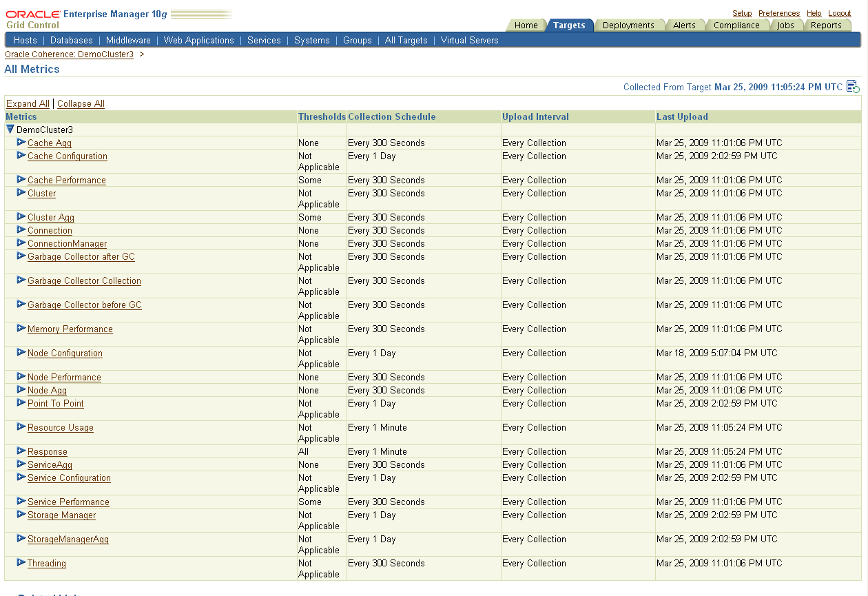This screenshot has width=868, height=596.
Task: Click the expand arrow beside Resource Usage
Action: [x=21, y=427]
